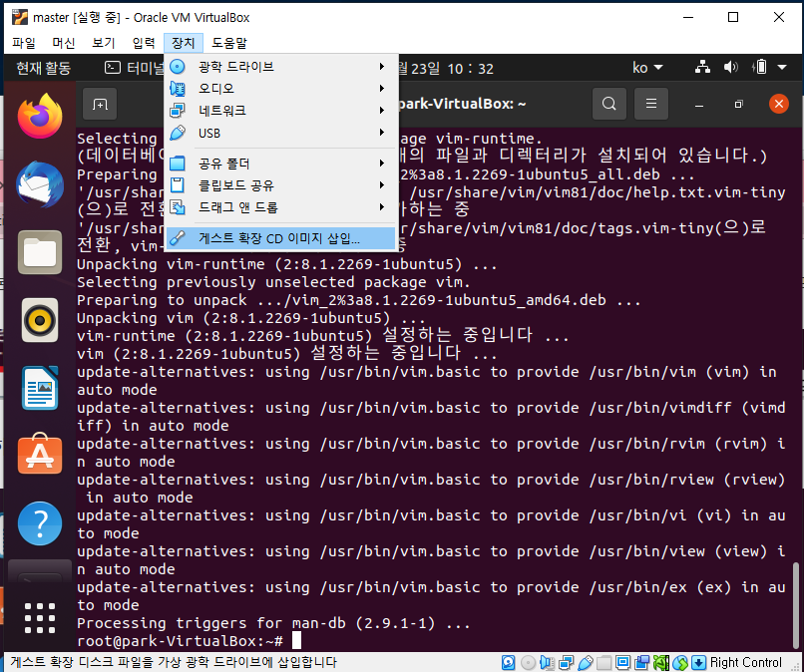Open Firefox from the Ubuntu dock
The height and width of the screenshot is (672, 804).
(x=40, y=116)
